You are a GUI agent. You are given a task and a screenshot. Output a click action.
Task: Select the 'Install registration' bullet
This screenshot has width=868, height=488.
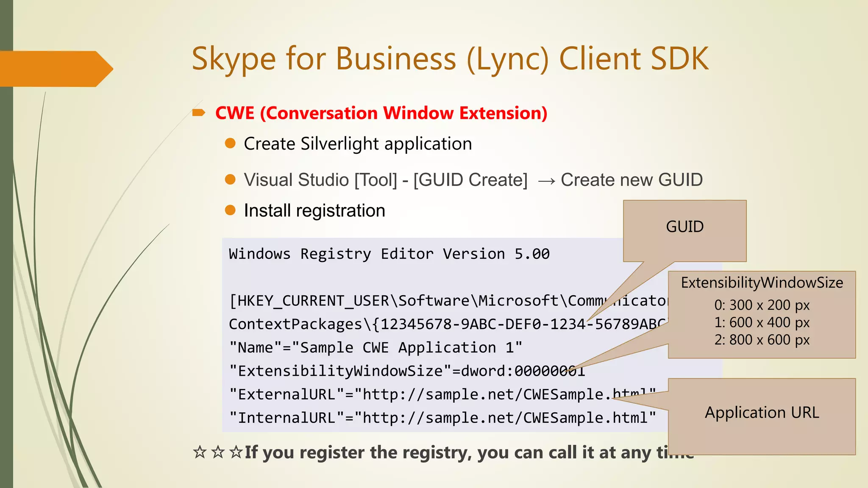pos(314,211)
